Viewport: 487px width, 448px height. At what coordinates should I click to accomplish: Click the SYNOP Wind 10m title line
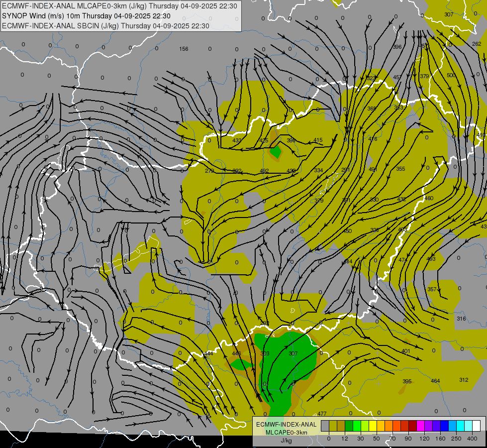click(87, 16)
